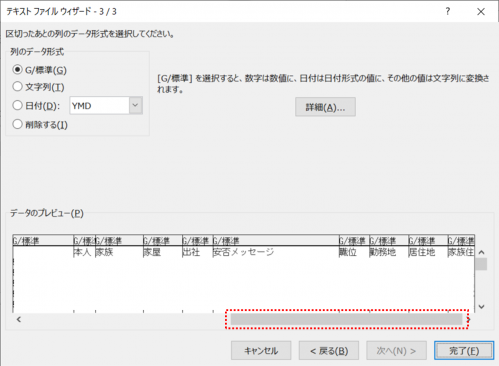Click the preview scroll right arrow
This screenshot has height=366, width=499.
468,319
